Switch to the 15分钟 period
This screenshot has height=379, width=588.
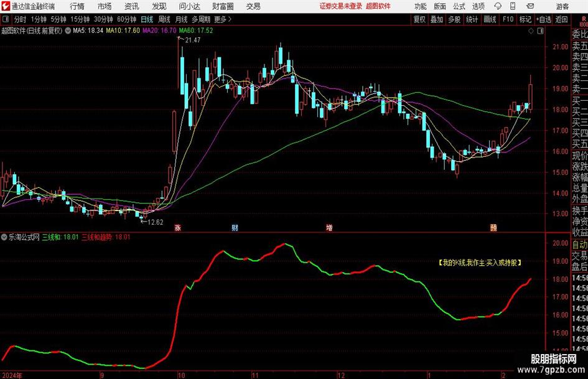click(x=80, y=19)
